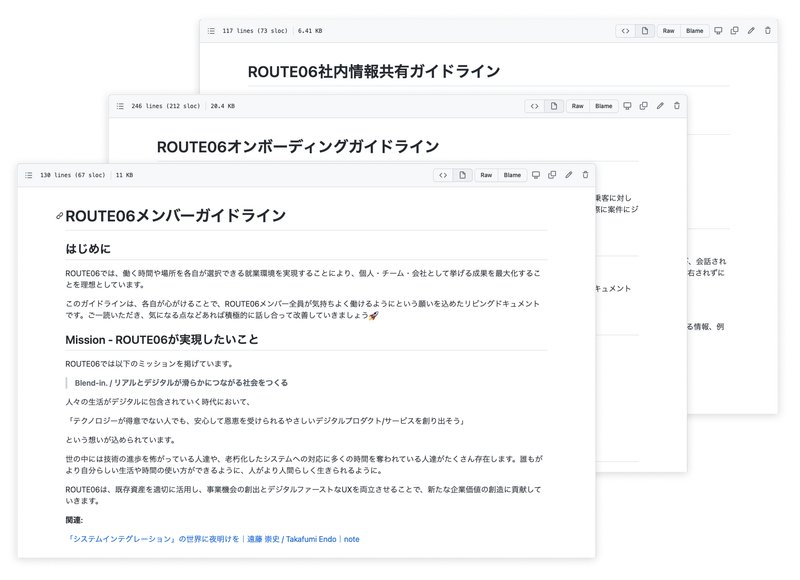Copy raw contents icon, onboarding guideline window
800x580 pixels.
click(x=643, y=106)
